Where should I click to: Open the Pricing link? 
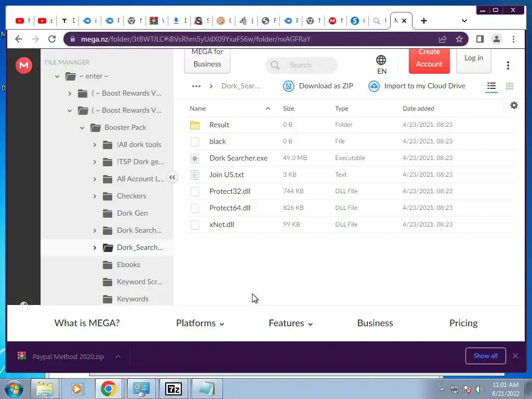coord(463,323)
